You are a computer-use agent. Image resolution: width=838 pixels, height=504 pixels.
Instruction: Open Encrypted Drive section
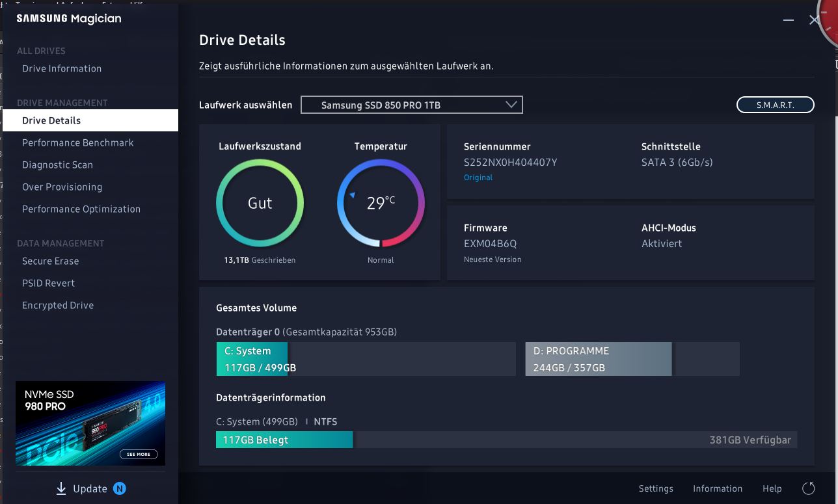[x=58, y=305]
